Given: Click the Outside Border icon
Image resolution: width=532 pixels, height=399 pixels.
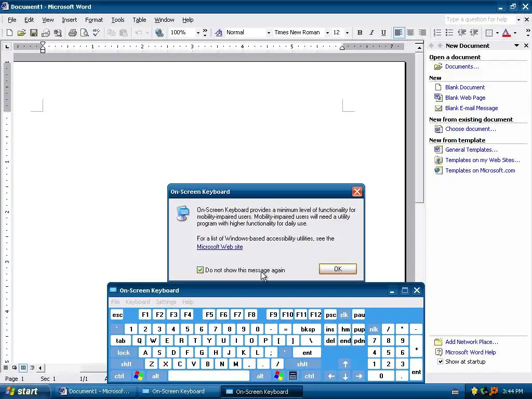Looking at the screenshot, I should (x=489, y=33).
